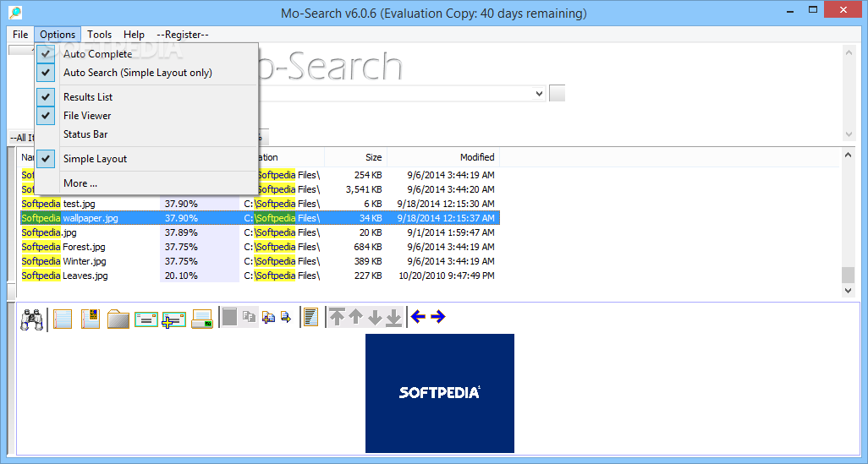Select the Softpedia.jpg result row

(260, 232)
